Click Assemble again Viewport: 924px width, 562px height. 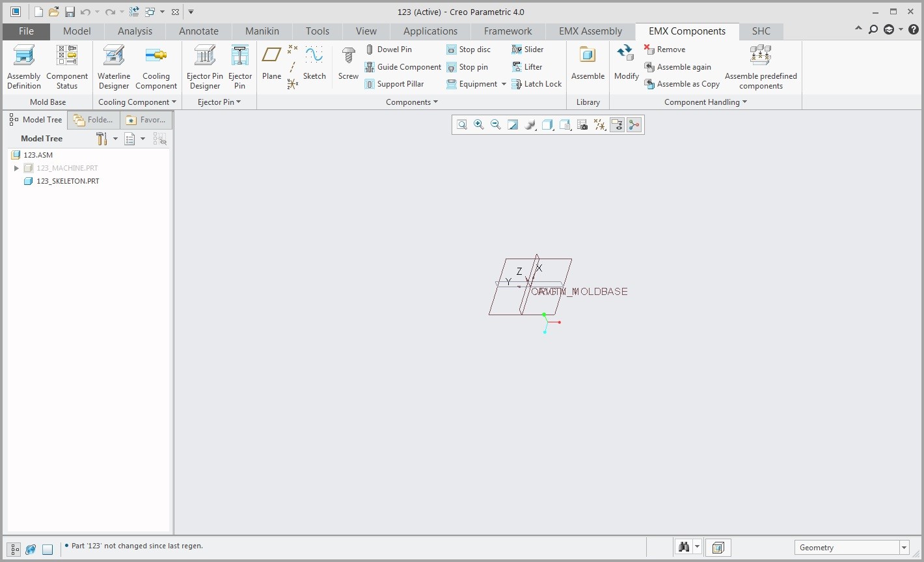(x=677, y=67)
